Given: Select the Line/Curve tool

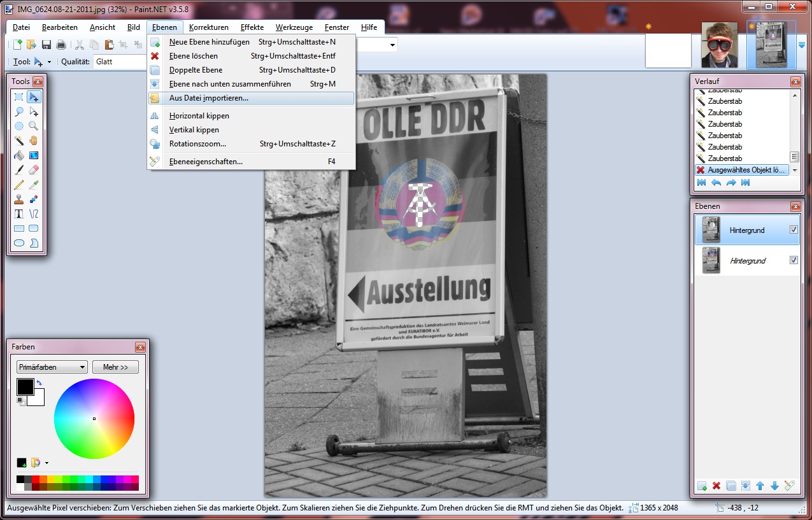Looking at the screenshot, I should point(34,214).
